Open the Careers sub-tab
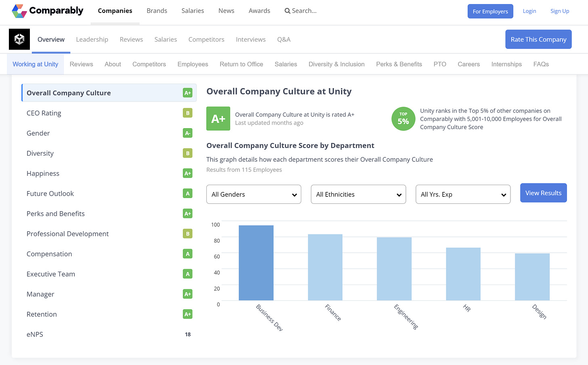 point(468,64)
